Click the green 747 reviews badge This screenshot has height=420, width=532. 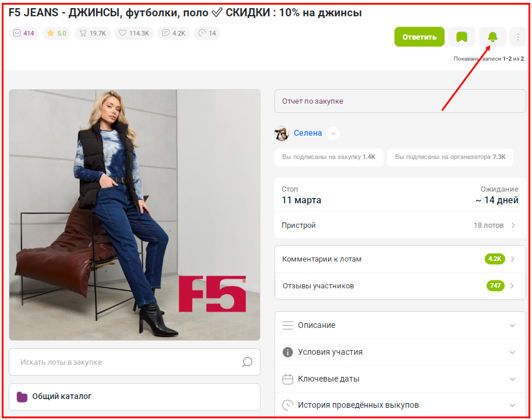[495, 285]
